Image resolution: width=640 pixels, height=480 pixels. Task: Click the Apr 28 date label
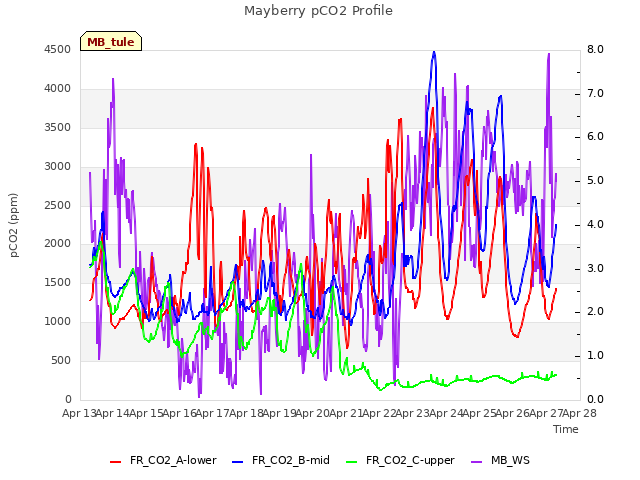[579, 413]
